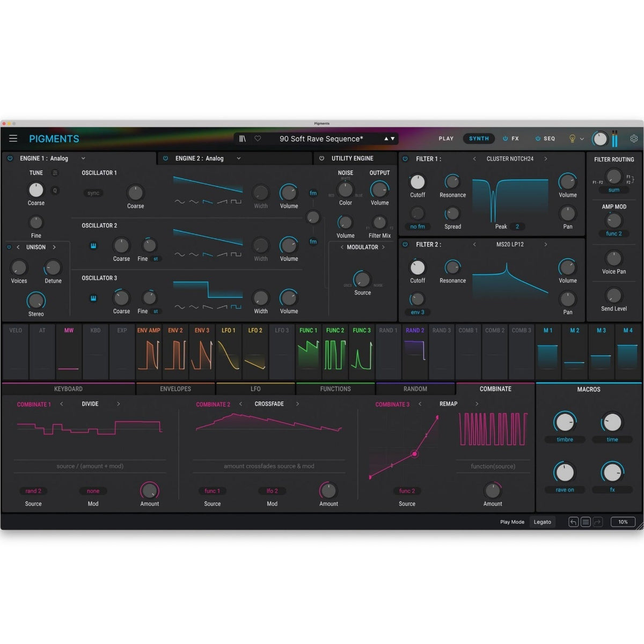
Task: Toggle the FX section power icon
Action: pos(505,138)
